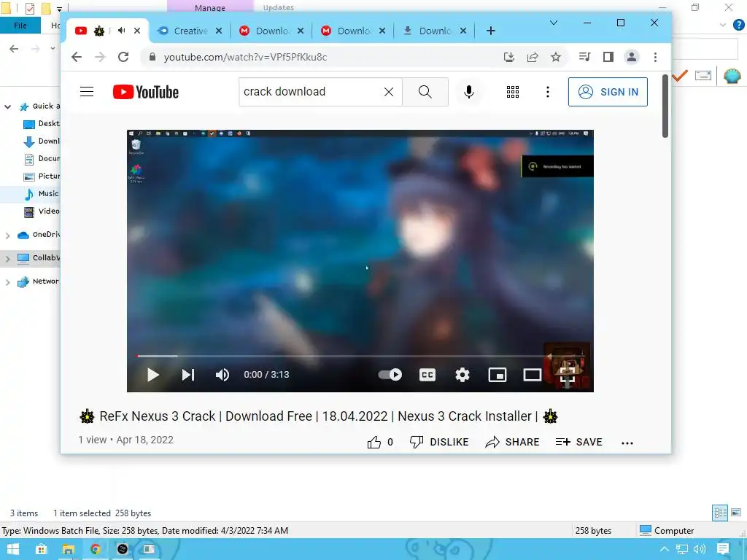
Task: Play the video
Action: click(x=153, y=375)
